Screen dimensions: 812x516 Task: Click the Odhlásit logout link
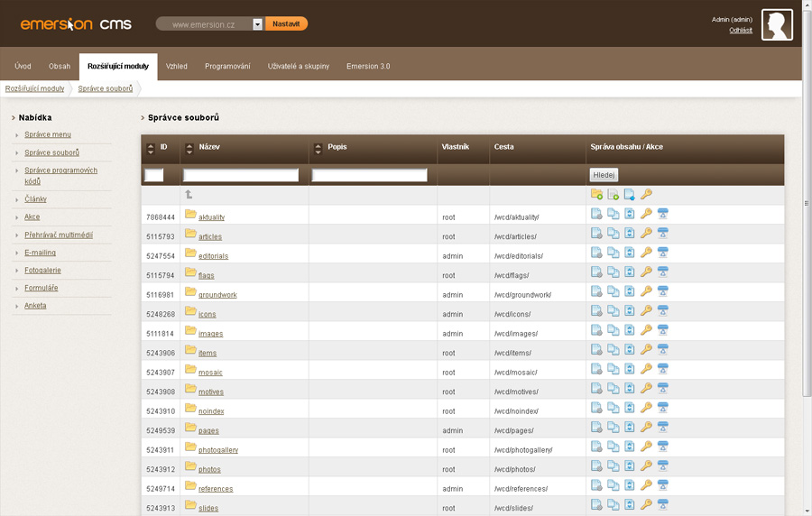[x=741, y=30]
